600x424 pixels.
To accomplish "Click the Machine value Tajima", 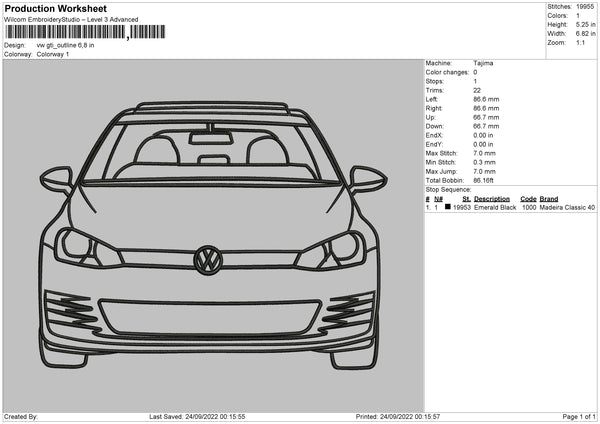I will coord(483,63).
